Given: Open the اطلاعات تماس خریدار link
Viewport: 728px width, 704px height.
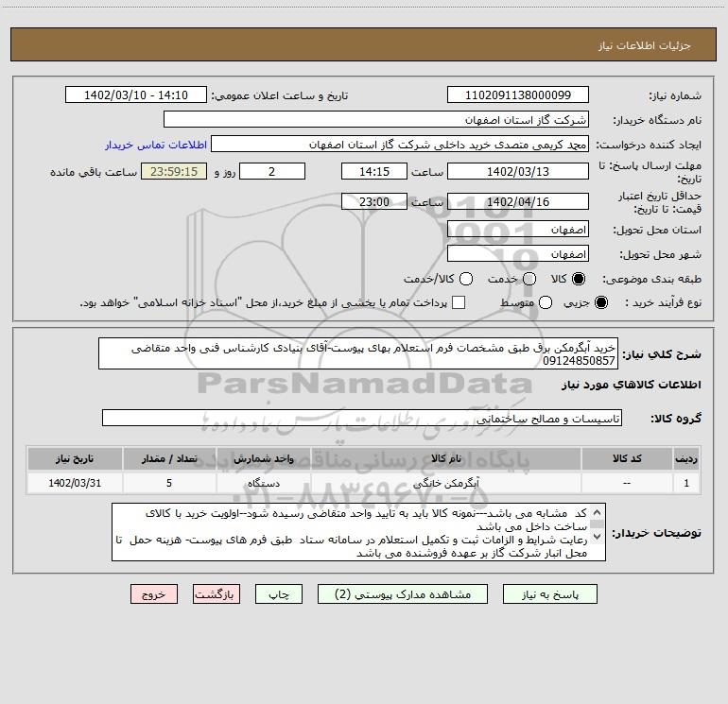Looking at the screenshot, I should point(156,145).
